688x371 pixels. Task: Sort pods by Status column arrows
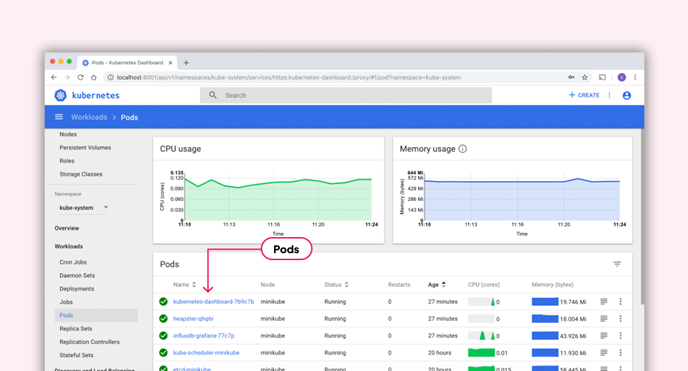click(346, 285)
